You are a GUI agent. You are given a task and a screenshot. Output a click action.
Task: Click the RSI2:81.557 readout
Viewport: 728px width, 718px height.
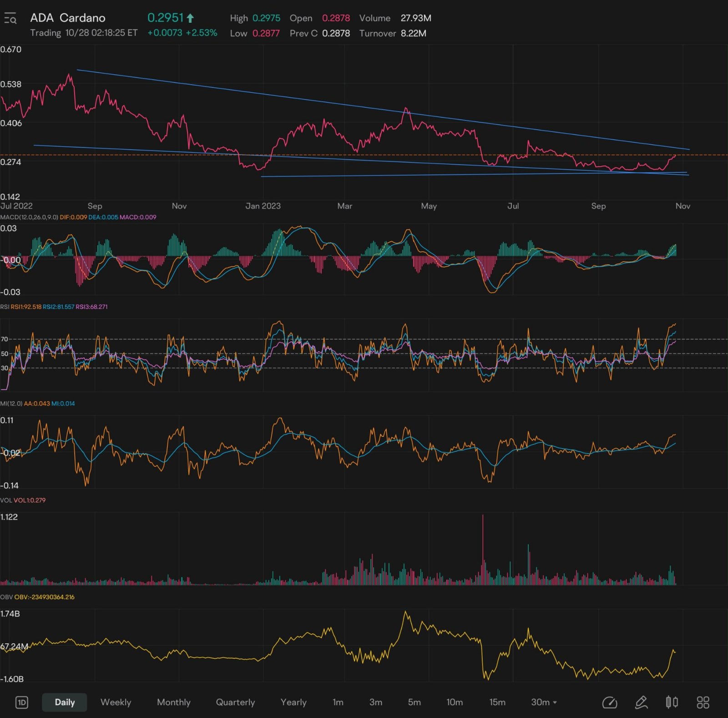tap(58, 307)
